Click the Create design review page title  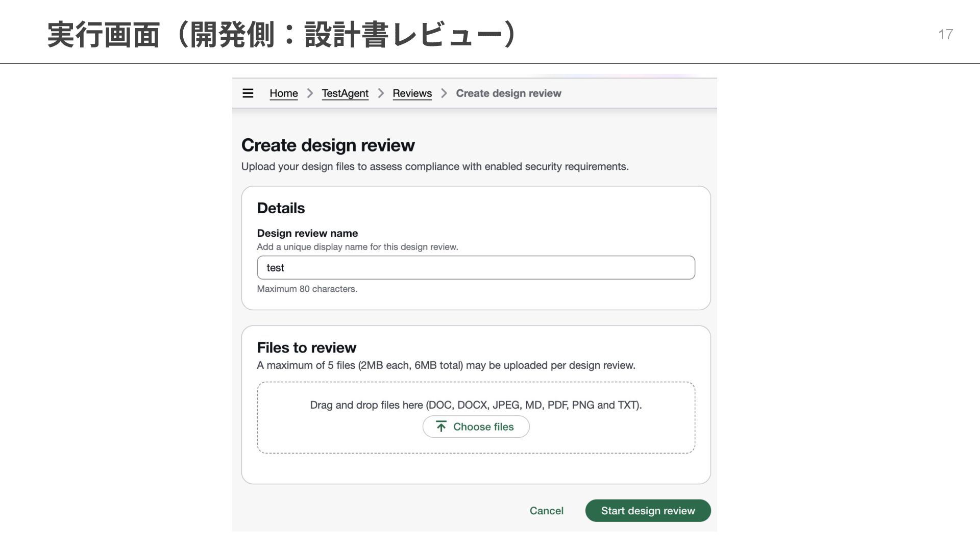328,145
